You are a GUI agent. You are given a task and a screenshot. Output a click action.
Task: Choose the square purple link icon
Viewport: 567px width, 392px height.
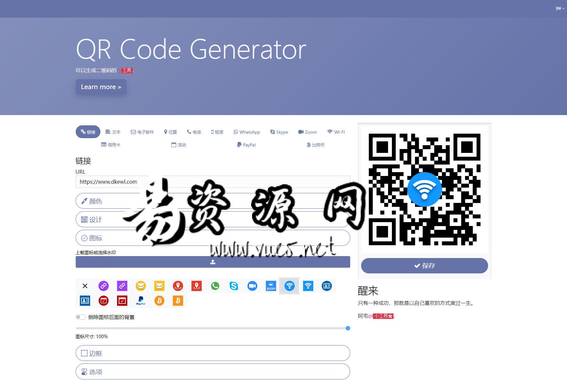(122, 286)
